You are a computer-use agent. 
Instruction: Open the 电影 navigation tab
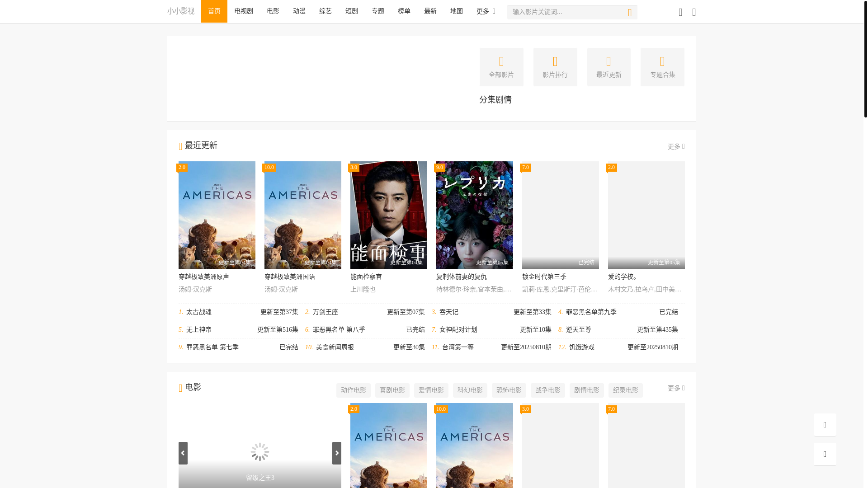pos(273,11)
